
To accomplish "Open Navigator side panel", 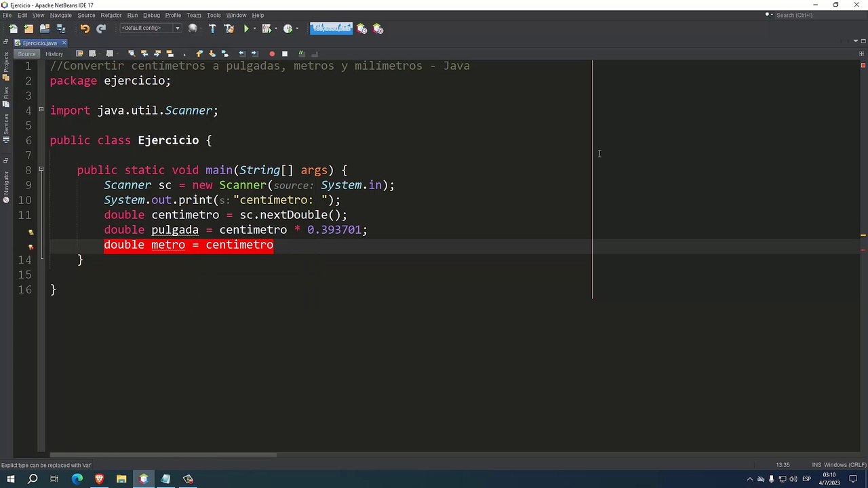I will click(6, 186).
